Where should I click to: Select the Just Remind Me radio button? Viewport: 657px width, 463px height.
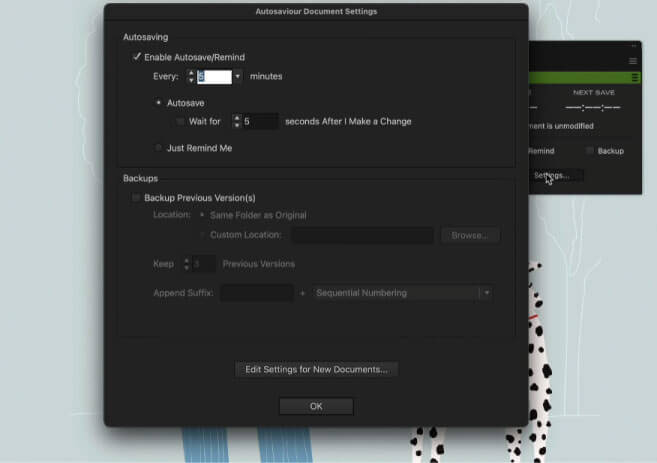(158, 148)
